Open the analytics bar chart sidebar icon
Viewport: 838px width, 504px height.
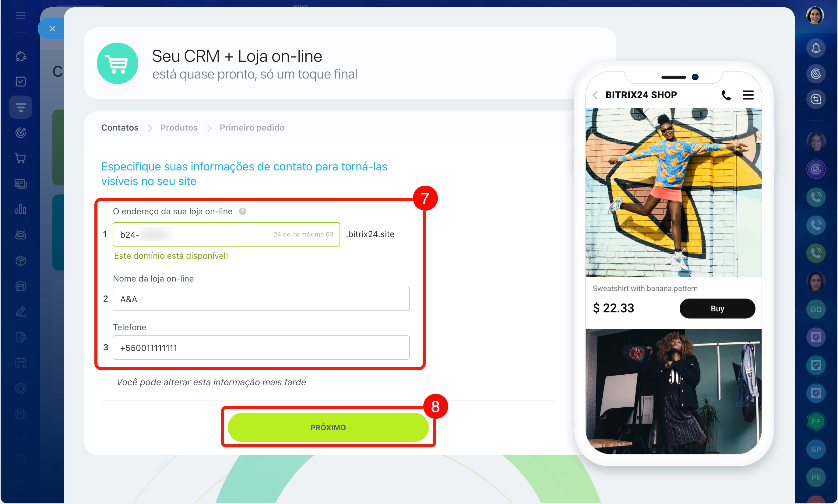[21, 209]
